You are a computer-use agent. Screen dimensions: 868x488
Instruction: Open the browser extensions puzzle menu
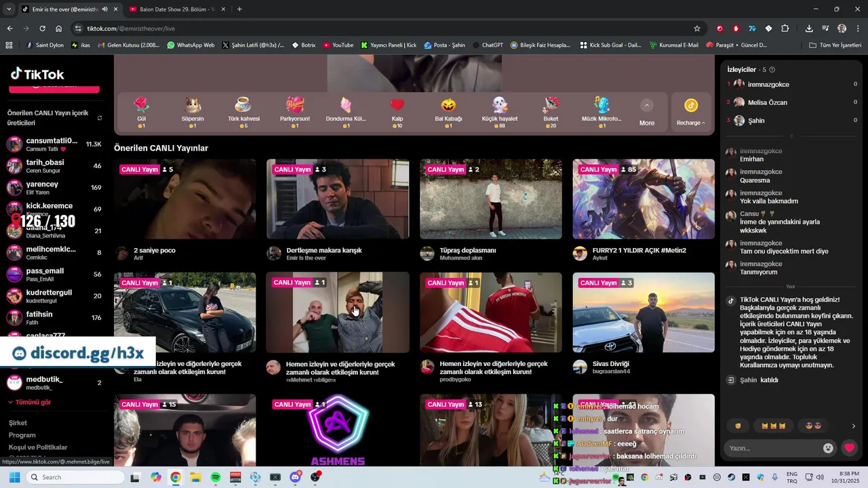785,28
